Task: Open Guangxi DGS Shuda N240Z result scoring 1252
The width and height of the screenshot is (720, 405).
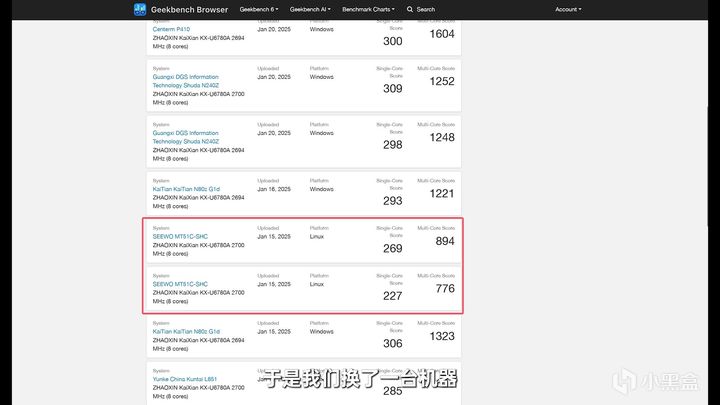Action: (x=186, y=81)
